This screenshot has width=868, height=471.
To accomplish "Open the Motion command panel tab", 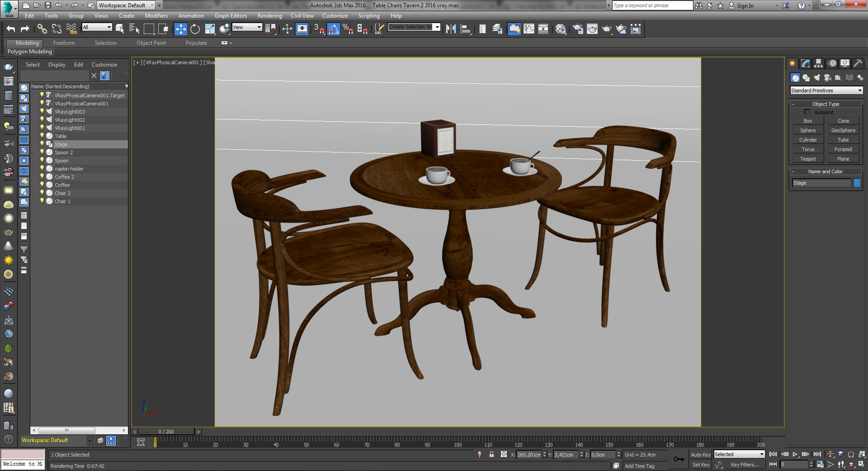I will (832, 63).
